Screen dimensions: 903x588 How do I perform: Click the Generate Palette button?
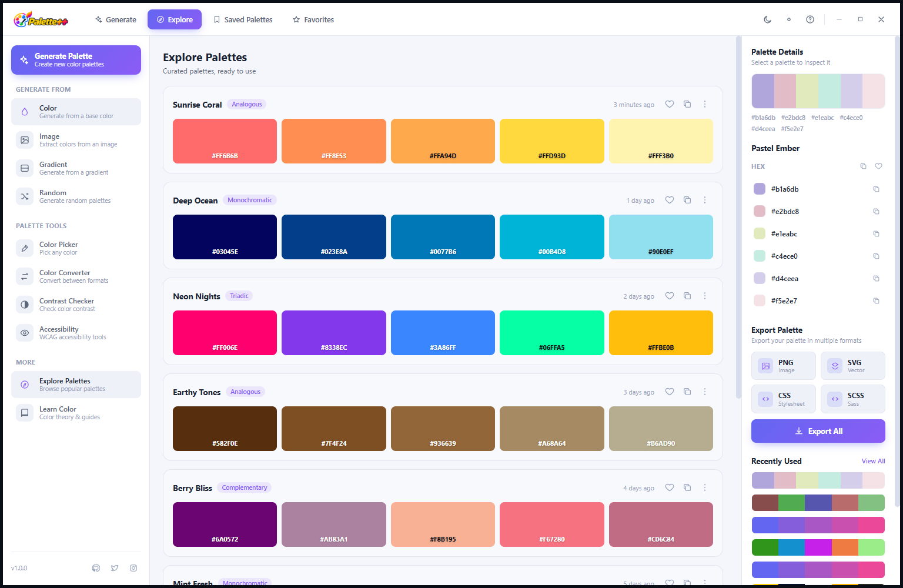tap(76, 60)
